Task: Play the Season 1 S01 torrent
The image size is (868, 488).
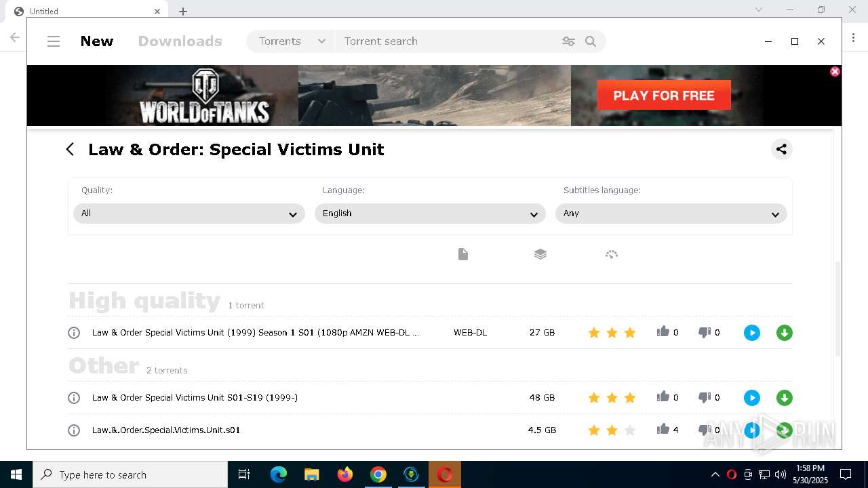Action: [x=752, y=333]
